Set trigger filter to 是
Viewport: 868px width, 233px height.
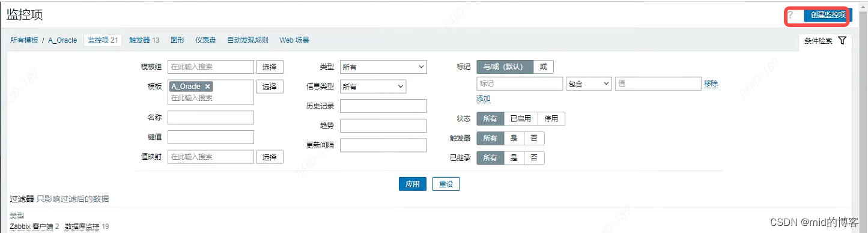point(514,138)
